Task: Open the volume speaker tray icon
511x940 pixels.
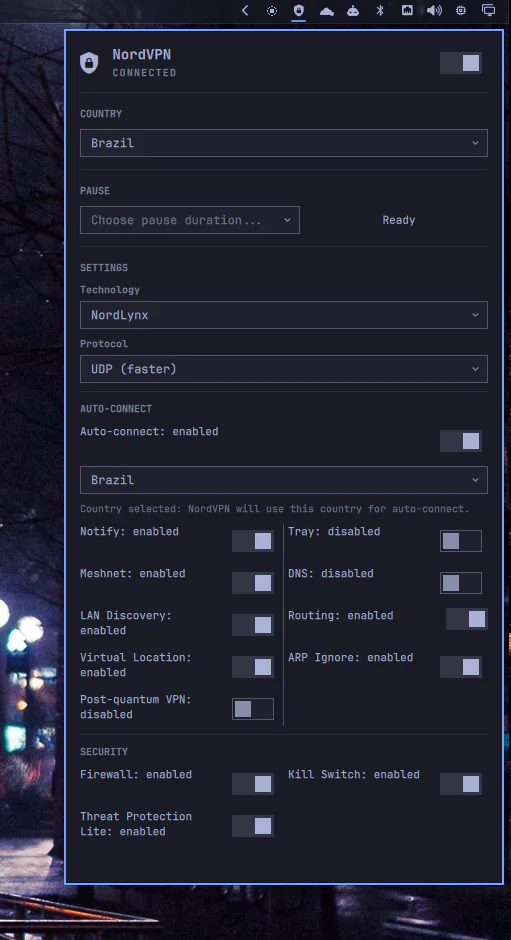Action: (x=434, y=10)
